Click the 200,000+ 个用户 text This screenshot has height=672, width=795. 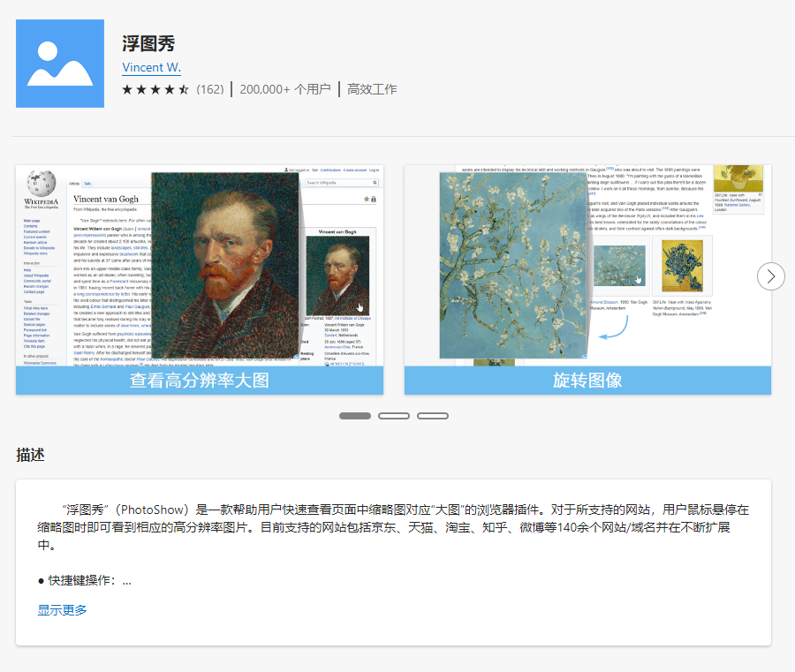[x=285, y=90]
